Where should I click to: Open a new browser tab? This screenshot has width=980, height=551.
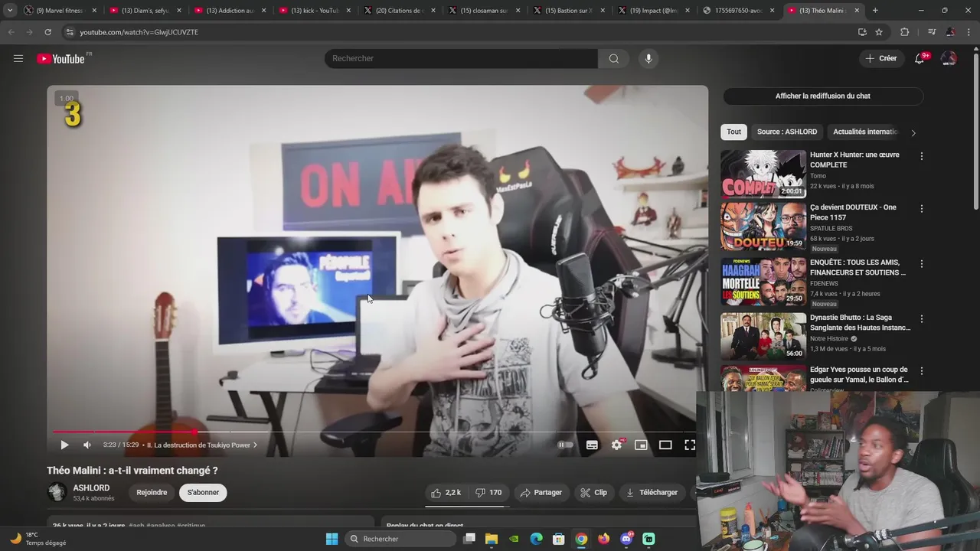pos(875,11)
